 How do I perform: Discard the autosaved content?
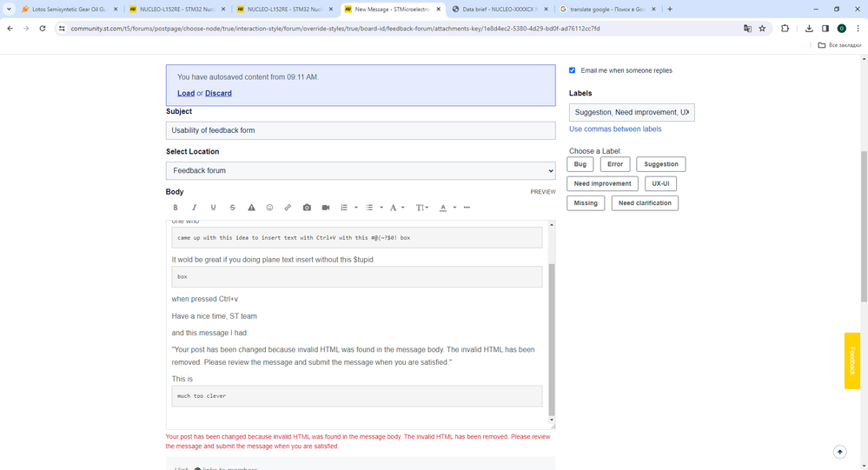[218, 93]
